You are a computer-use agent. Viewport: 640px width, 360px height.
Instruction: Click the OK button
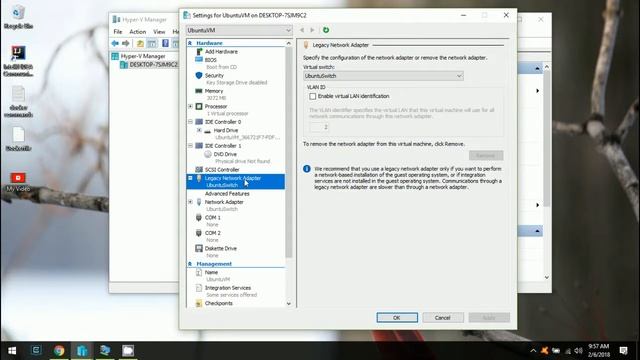click(x=397, y=318)
